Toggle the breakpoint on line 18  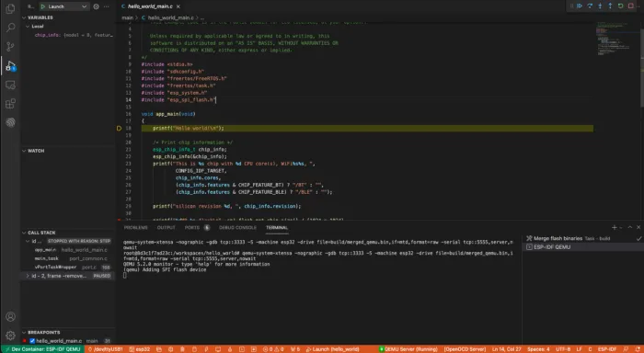pos(119,128)
